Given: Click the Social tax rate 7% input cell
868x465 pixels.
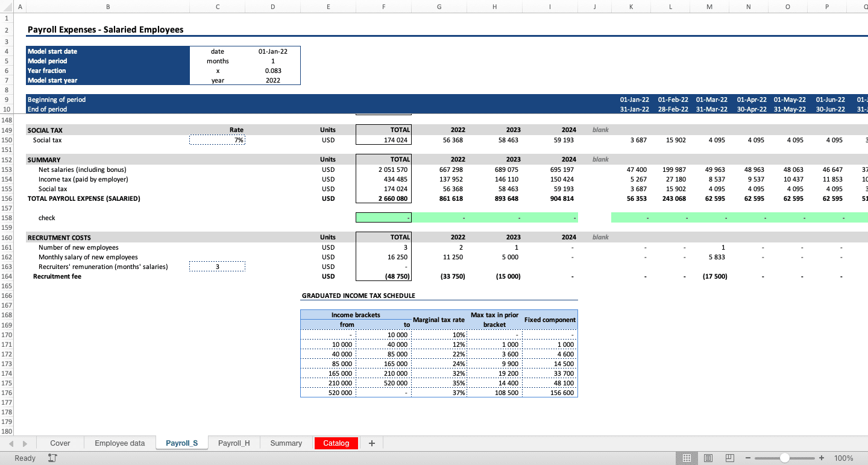Looking at the screenshot, I should pyautogui.click(x=217, y=140).
